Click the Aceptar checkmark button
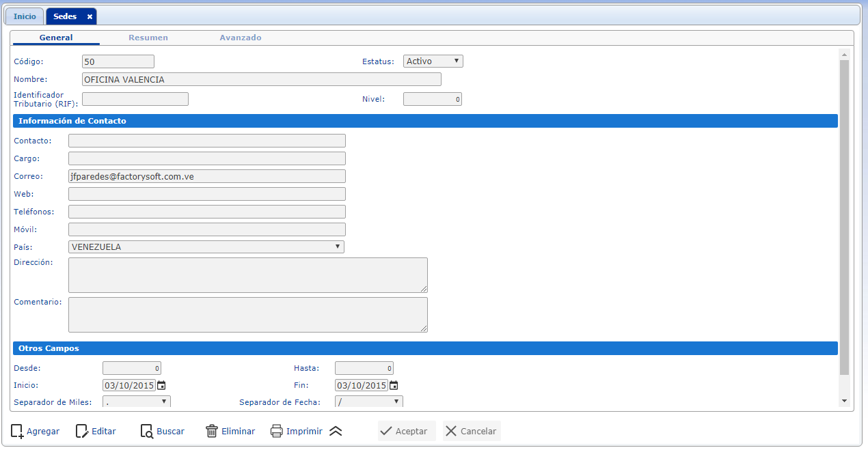 coord(407,431)
